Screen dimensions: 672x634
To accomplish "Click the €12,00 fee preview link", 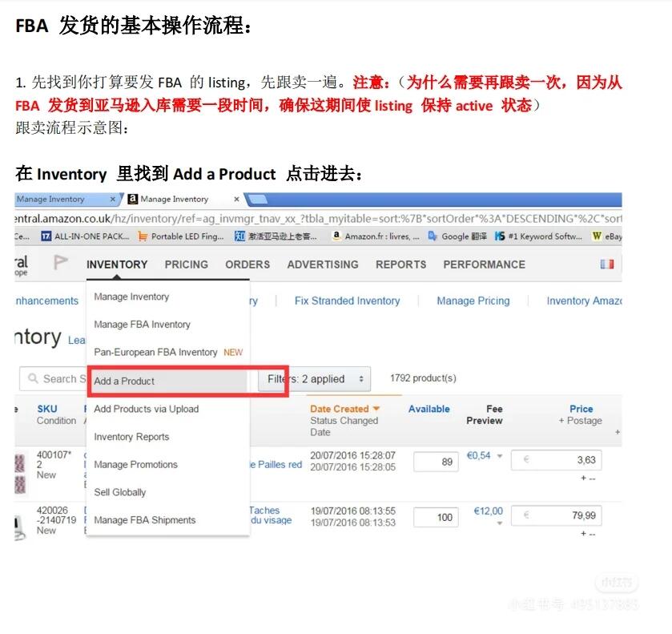I will click(488, 511).
